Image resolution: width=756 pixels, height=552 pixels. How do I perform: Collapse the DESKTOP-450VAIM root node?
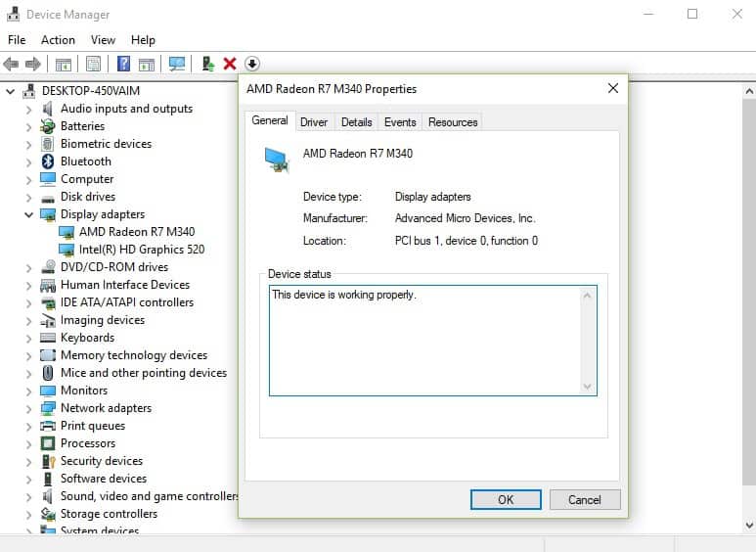pyautogui.click(x=10, y=91)
